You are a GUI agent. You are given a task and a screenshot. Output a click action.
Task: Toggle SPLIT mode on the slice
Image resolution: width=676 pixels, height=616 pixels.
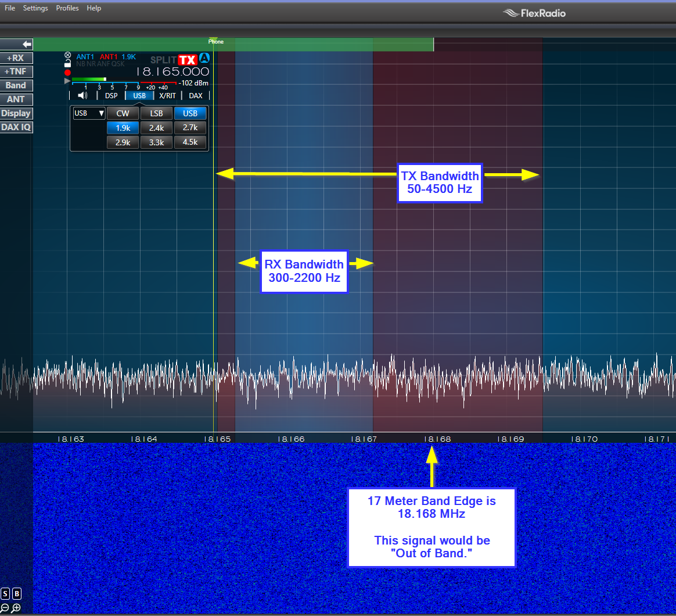tap(163, 60)
